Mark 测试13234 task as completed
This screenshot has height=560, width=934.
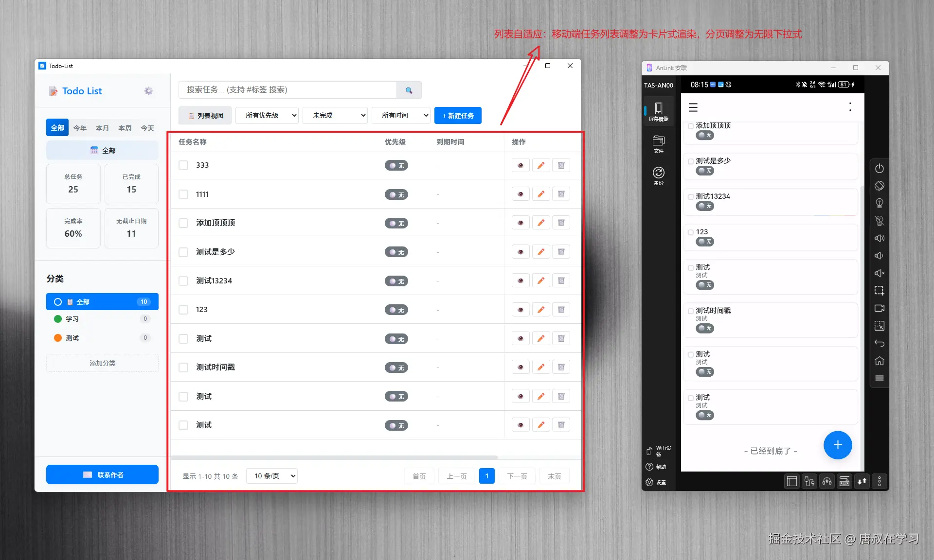point(183,281)
